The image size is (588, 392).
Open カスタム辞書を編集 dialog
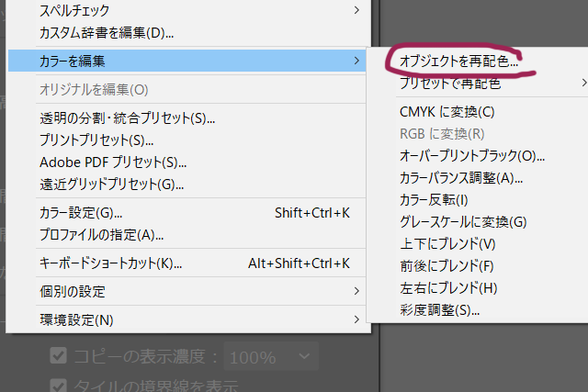click(x=107, y=33)
